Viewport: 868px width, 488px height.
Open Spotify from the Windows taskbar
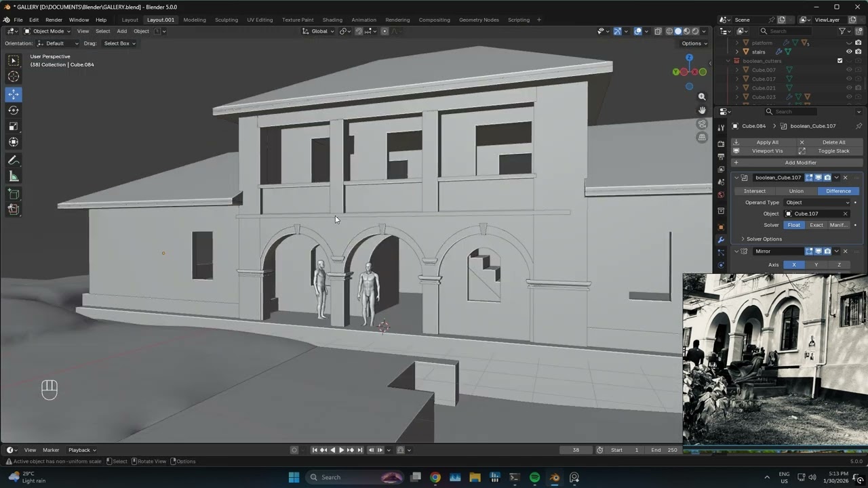click(x=534, y=477)
